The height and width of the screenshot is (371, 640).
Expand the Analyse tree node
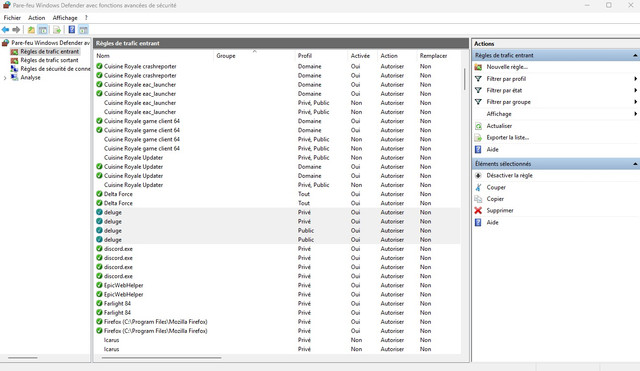5,78
